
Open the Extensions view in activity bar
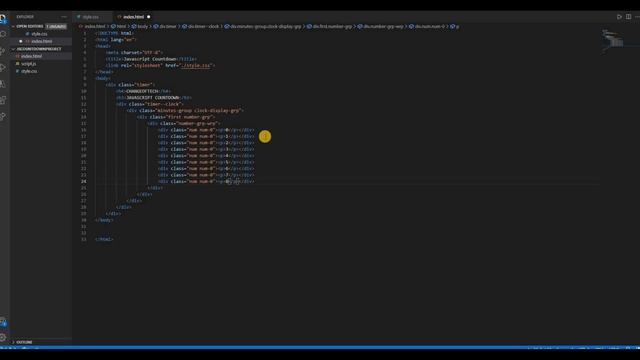pos(3,100)
